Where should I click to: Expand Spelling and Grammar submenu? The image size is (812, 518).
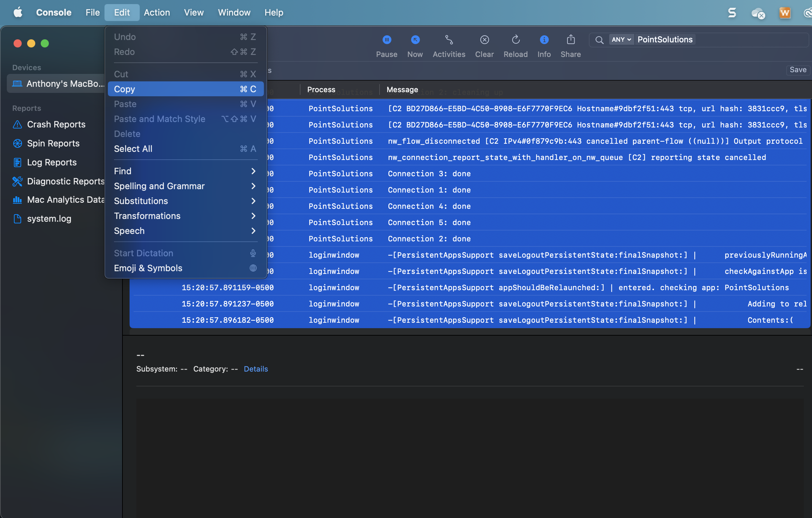(x=185, y=186)
